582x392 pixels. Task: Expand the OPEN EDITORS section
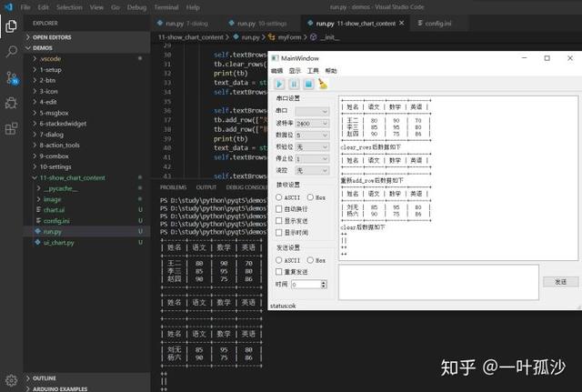tap(87, 37)
